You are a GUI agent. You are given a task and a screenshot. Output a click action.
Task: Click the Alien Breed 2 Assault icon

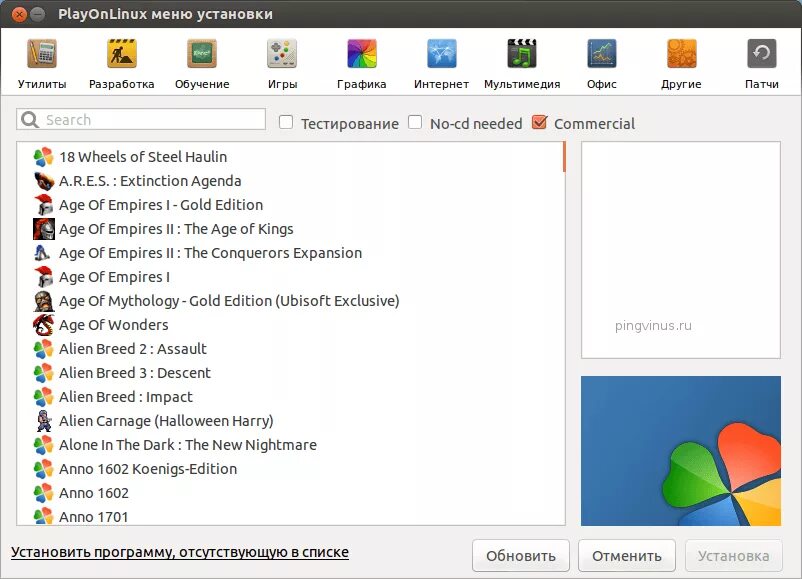click(x=43, y=349)
